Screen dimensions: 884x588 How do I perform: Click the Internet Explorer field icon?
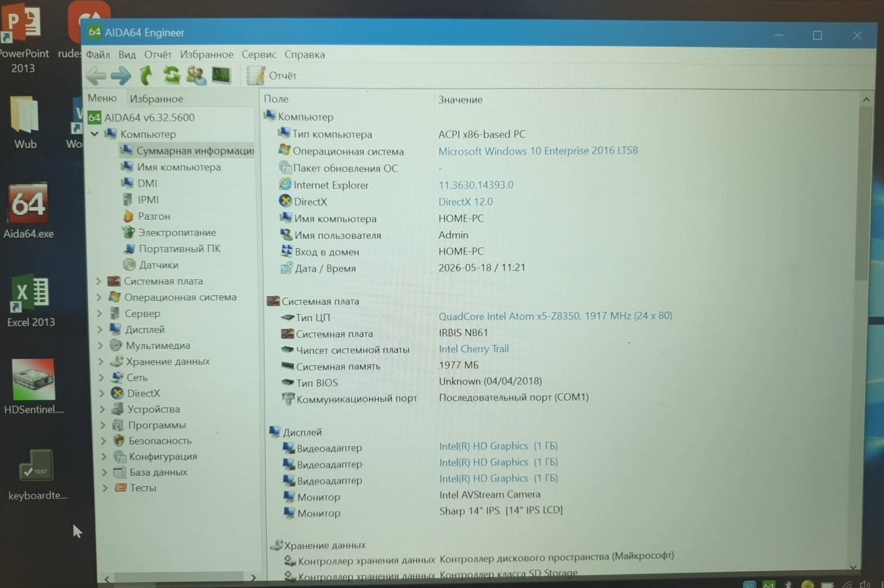point(285,185)
